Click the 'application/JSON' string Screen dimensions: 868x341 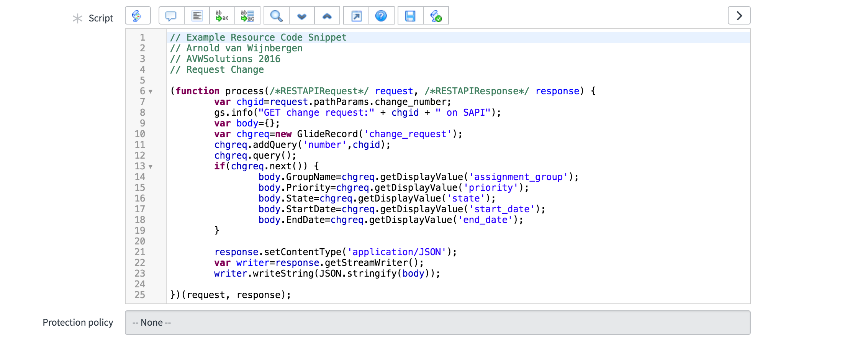[397, 252]
